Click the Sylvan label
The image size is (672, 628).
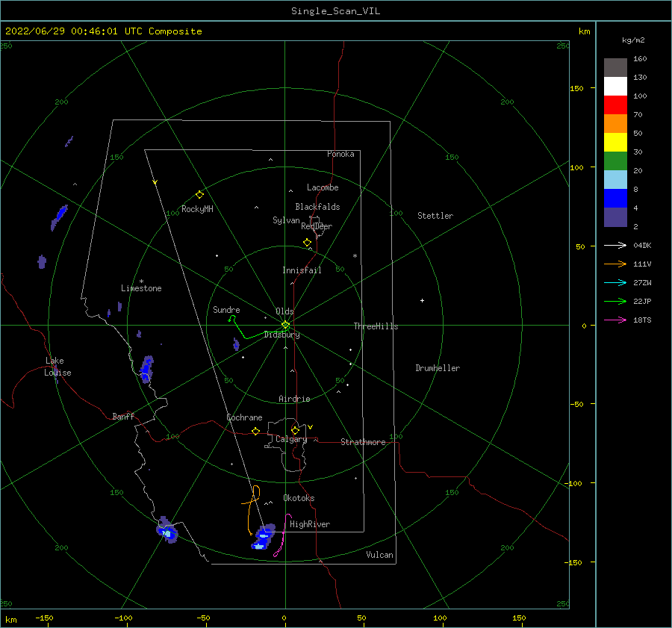pos(286,220)
